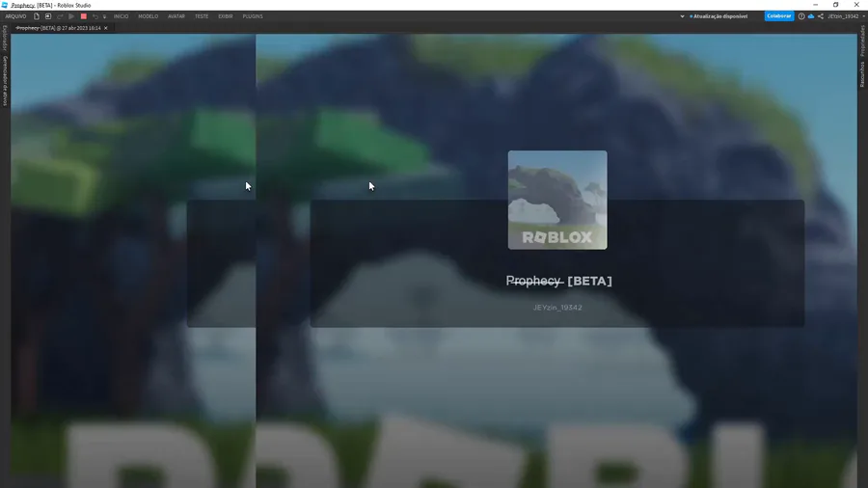The width and height of the screenshot is (868, 488).
Task: Switch to the TESTE ribbon tab
Action: pyautogui.click(x=202, y=16)
